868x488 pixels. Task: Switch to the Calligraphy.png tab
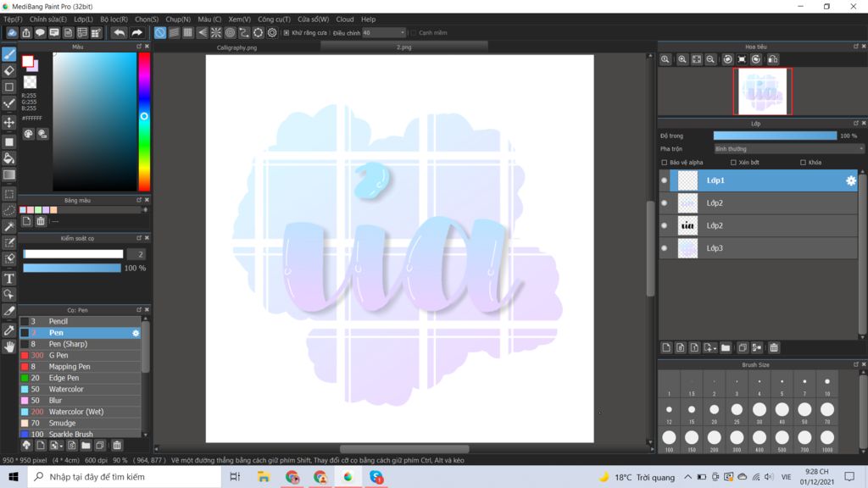pos(237,47)
